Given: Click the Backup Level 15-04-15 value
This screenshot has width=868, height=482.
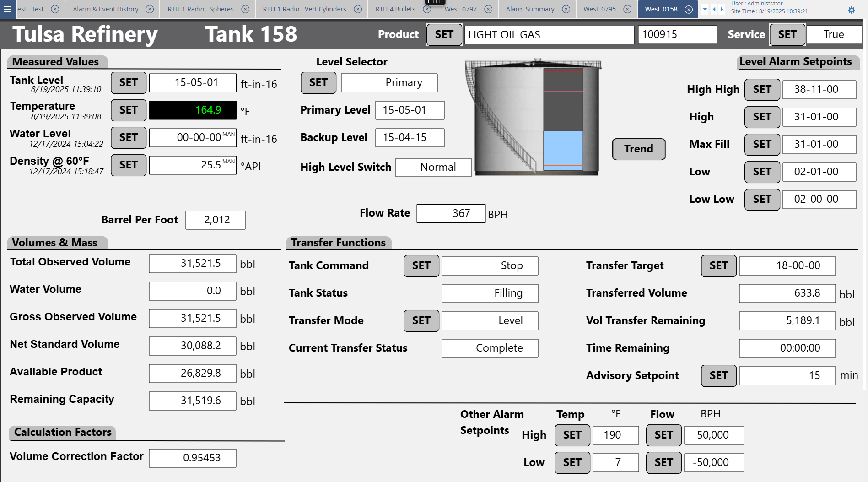Looking at the screenshot, I should tap(410, 138).
